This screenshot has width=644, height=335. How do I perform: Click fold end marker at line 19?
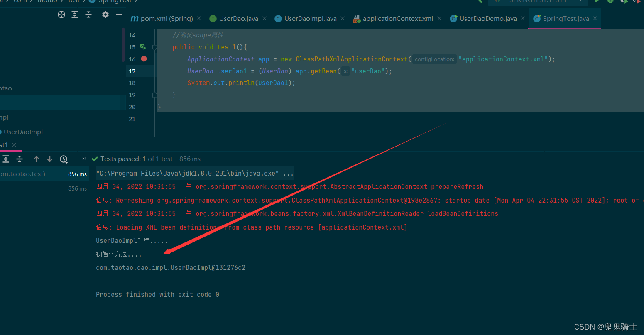(154, 95)
